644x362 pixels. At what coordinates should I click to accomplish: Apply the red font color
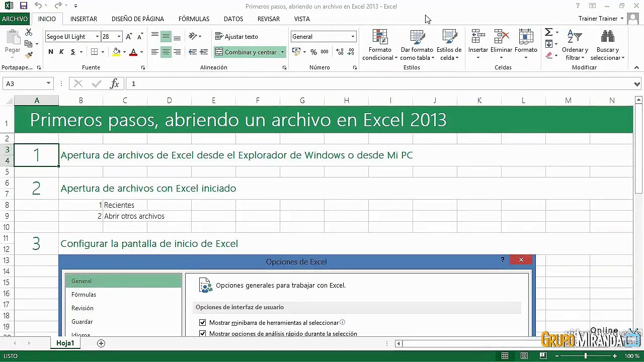pyautogui.click(x=133, y=52)
